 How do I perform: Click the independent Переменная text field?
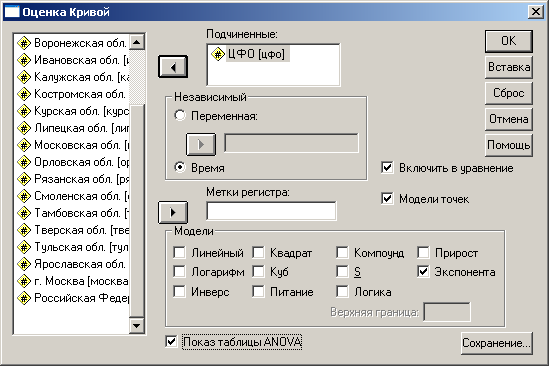click(x=291, y=143)
